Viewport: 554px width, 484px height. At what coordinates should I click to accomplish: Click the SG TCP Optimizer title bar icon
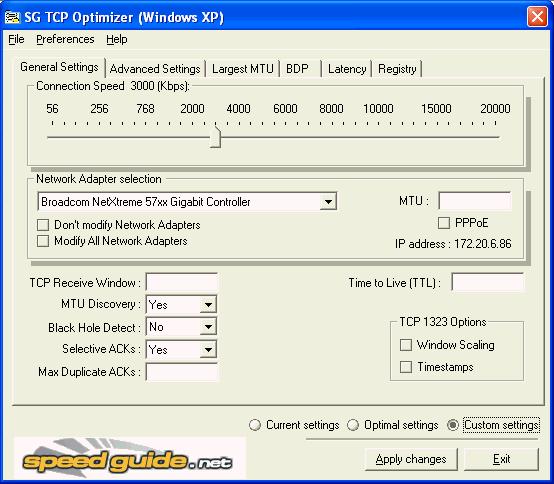tap(12, 17)
